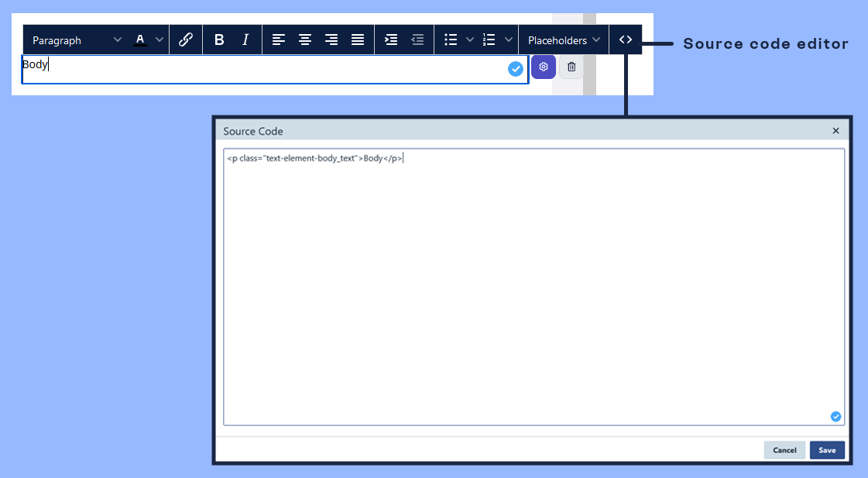
Task: Apply a numbered list
Action: (489, 40)
